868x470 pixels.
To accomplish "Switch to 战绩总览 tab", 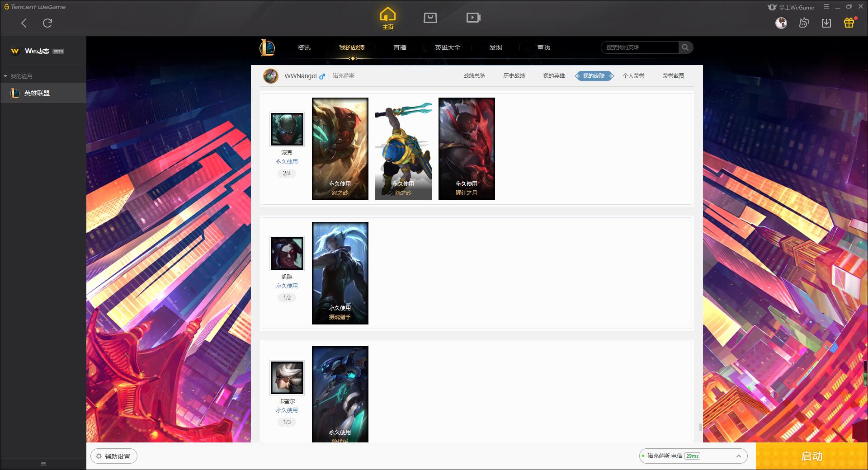I will point(474,76).
